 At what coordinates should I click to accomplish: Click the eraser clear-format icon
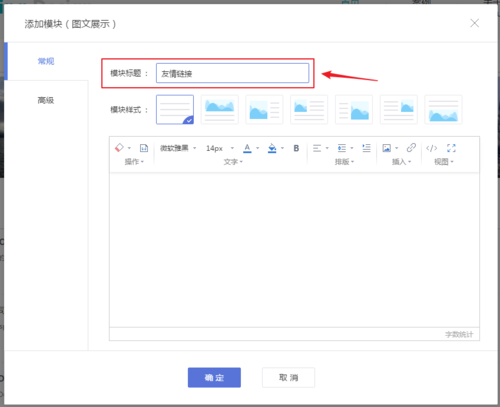pos(119,148)
